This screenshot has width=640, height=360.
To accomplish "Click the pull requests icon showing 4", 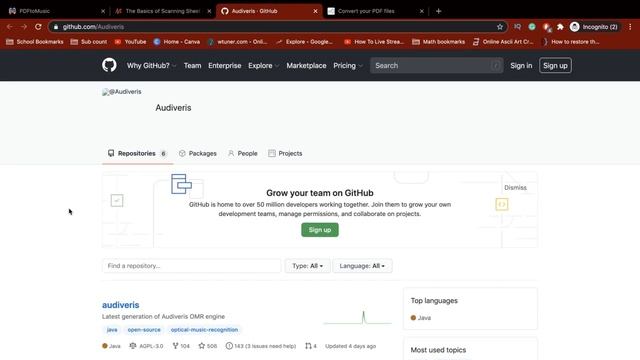I will pyautogui.click(x=308, y=346).
